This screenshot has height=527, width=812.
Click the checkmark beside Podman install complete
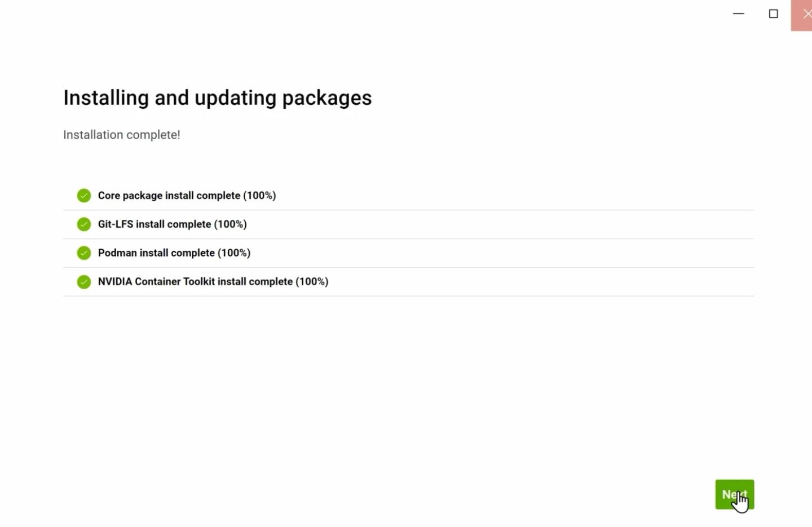[x=83, y=253]
